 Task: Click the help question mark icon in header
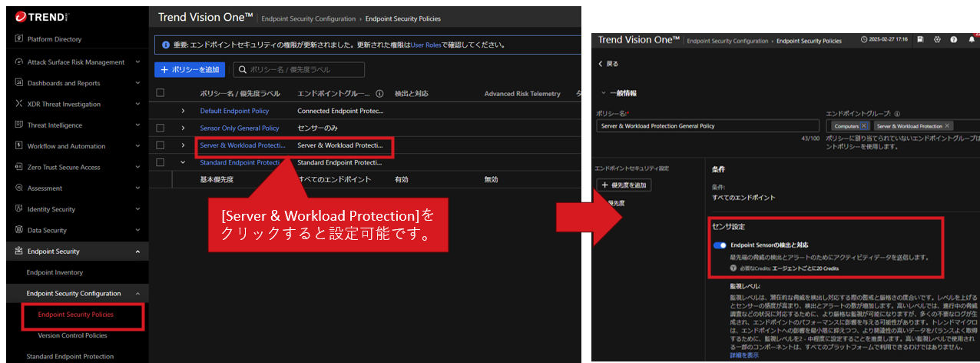953,39
